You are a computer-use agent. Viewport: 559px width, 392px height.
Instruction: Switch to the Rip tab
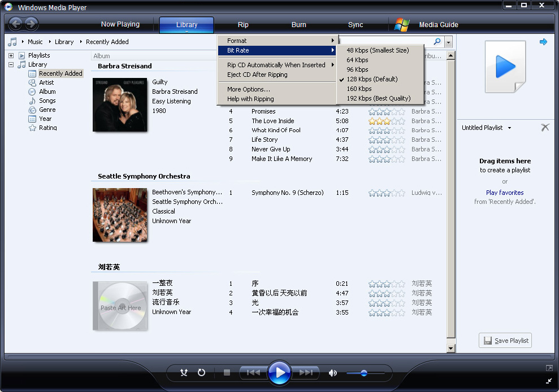[x=243, y=25]
